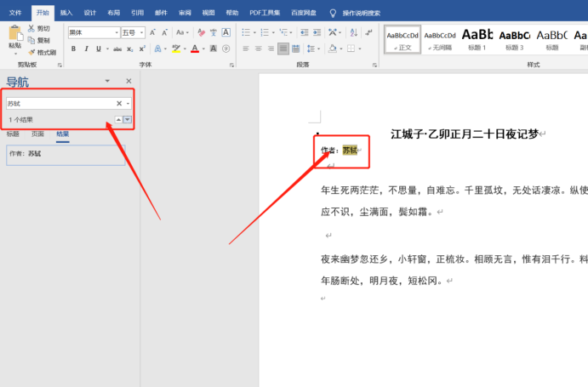Select the 正文 style
Viewport: 588px width, 387px height.
[x=402, y=40]
